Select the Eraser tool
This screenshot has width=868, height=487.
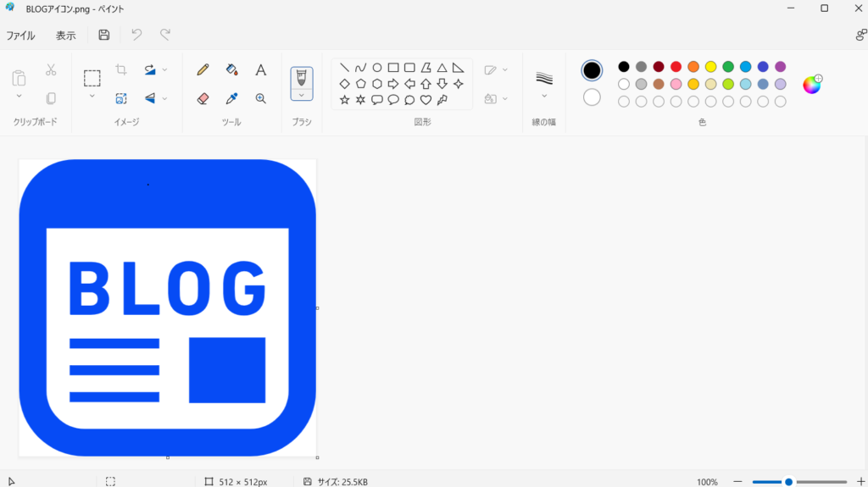203,98
